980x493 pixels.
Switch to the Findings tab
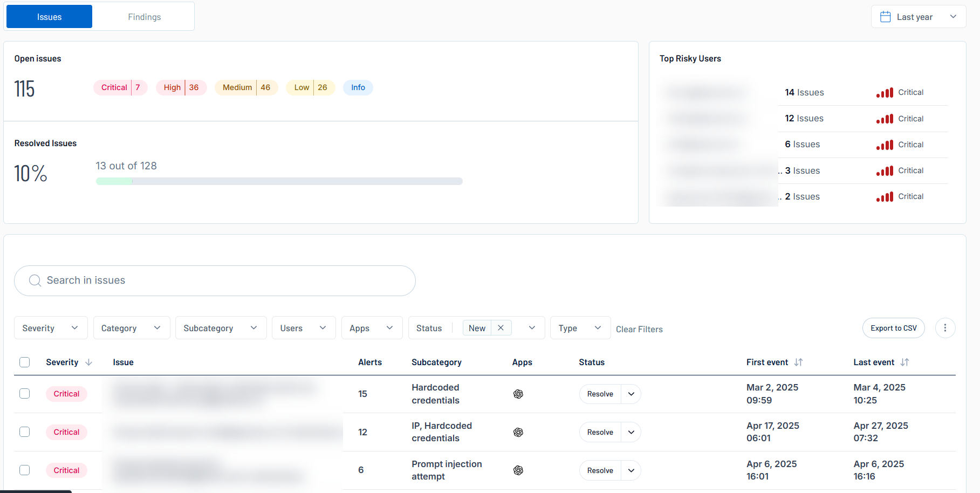[x=144, y=17]
